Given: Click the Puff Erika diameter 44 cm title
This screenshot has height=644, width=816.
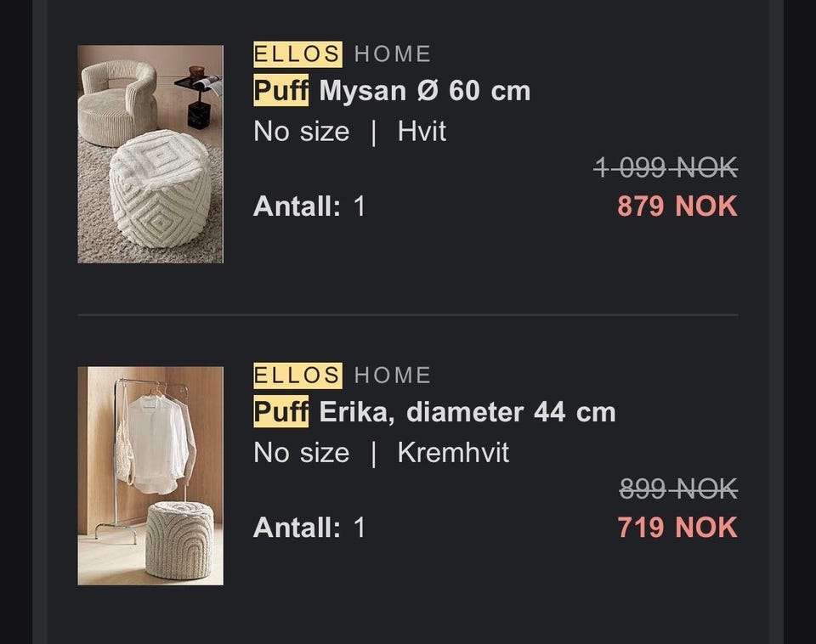Looking at the screenshot, I should tap(434, 412).
